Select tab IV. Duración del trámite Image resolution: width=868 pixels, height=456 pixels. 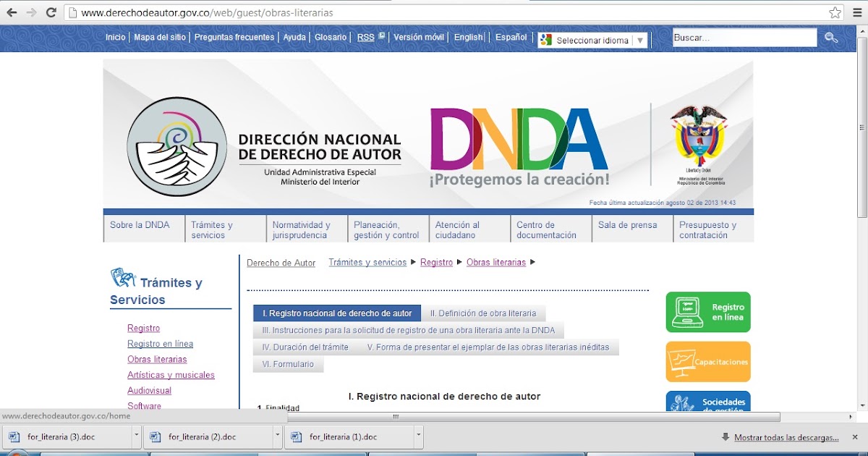click(305, 347)
